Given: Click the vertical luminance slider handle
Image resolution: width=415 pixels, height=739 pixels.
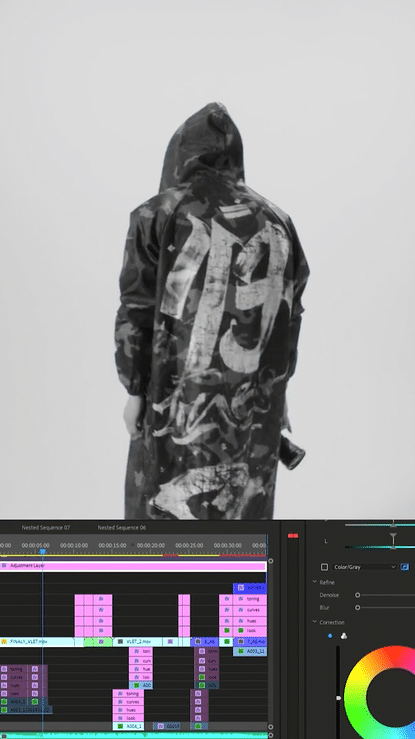Looking at the screenshot, I should (338, 698).
